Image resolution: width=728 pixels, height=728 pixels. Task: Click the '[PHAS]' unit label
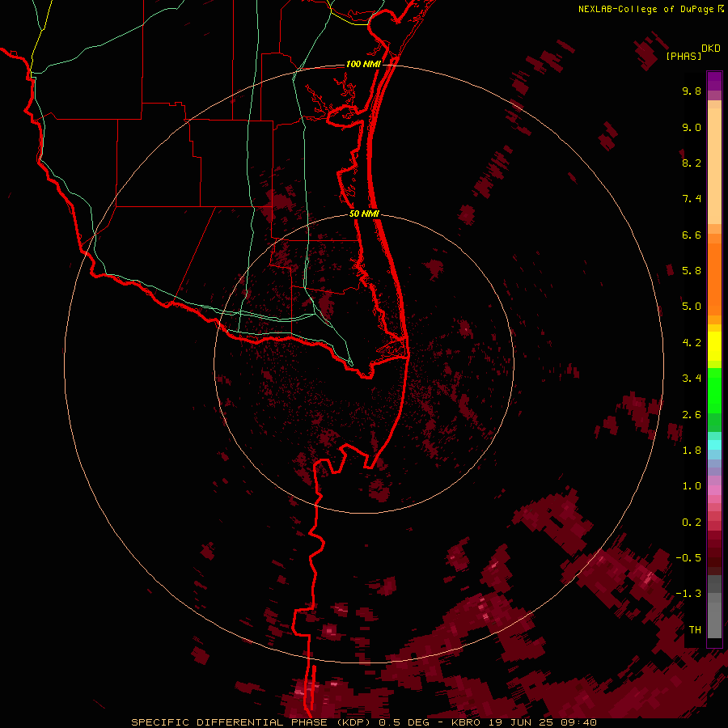click(x=684, y=56)
